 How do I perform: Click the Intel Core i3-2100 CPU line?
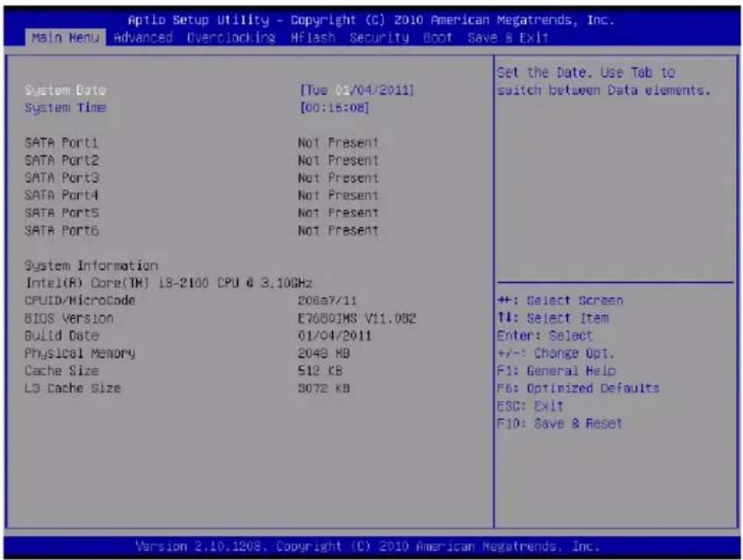pyautogui.click(x=168, y=283)
